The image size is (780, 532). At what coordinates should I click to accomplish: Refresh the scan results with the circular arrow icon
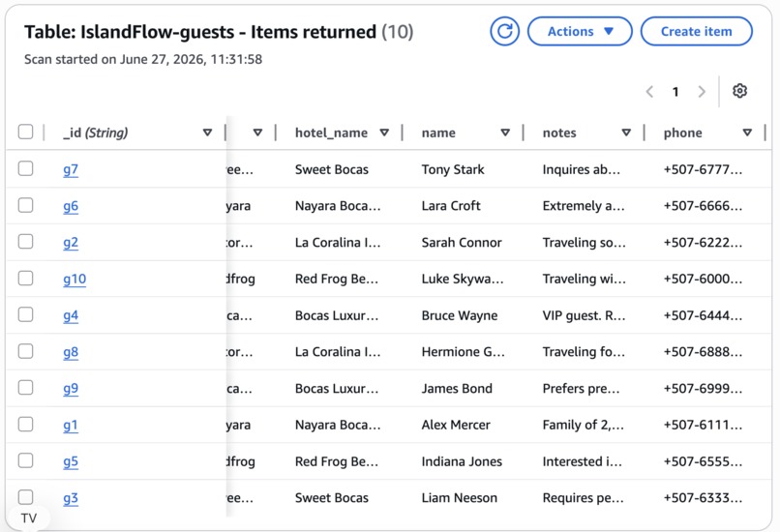504,31
